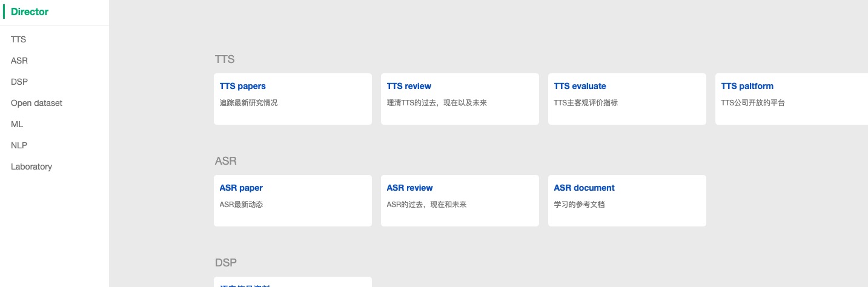The width and height of the screenshot is (868, 287).
Task: Click the description 理清TTS的过去，现在以及未来
Action: tap(437, 103)
